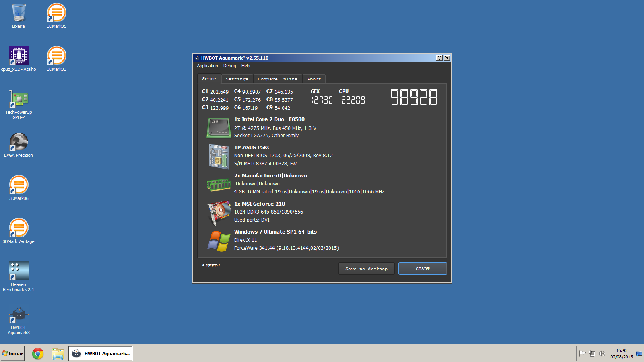
Task: Open the file explorer taskbar icon
Action: tap(58, 354)
